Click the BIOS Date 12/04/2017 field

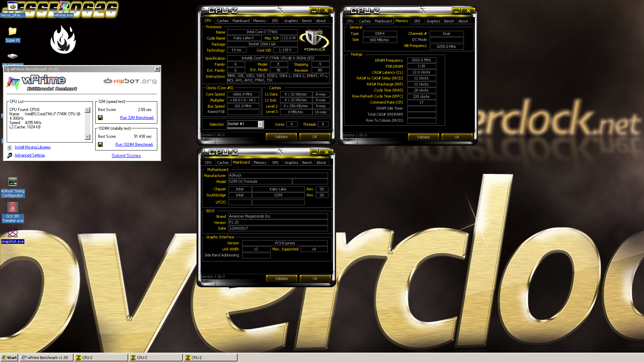pyautogui.click(x=278, y=229)
